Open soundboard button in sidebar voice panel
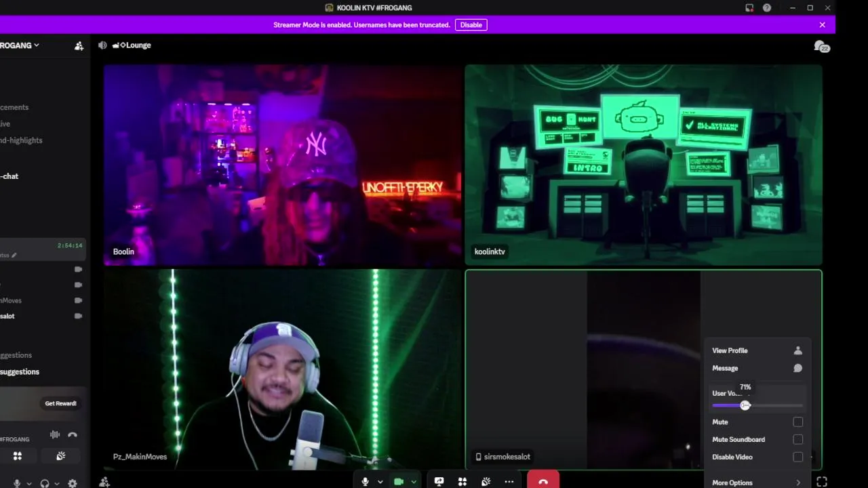The height and width of the screenshot is (488, 868). pyautogui.click(x=60, y=456)
